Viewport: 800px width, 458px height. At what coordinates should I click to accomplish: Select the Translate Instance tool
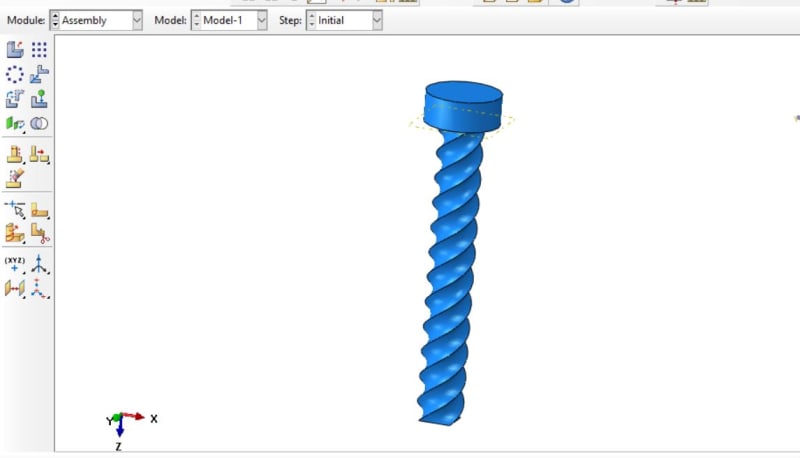(x=39, y=74)
